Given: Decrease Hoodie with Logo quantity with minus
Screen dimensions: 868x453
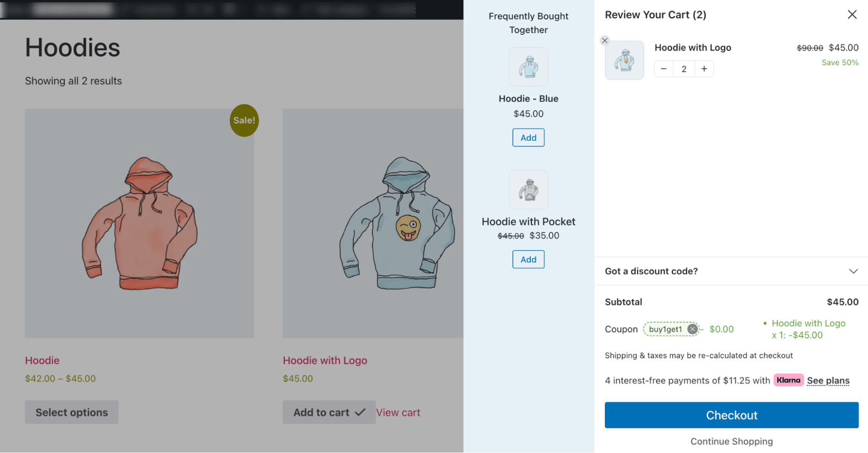Looking at the screenshot, I should click(663, 69).
